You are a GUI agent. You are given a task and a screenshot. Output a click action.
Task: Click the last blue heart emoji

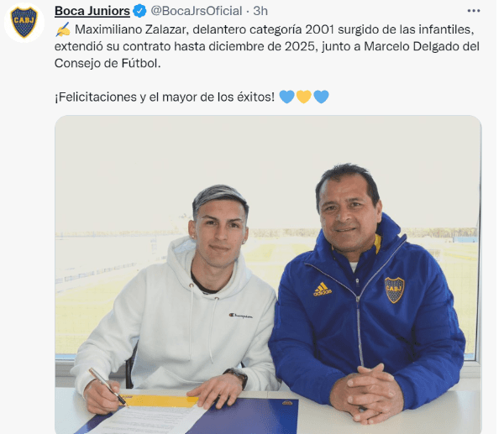(x=321, y=97)
